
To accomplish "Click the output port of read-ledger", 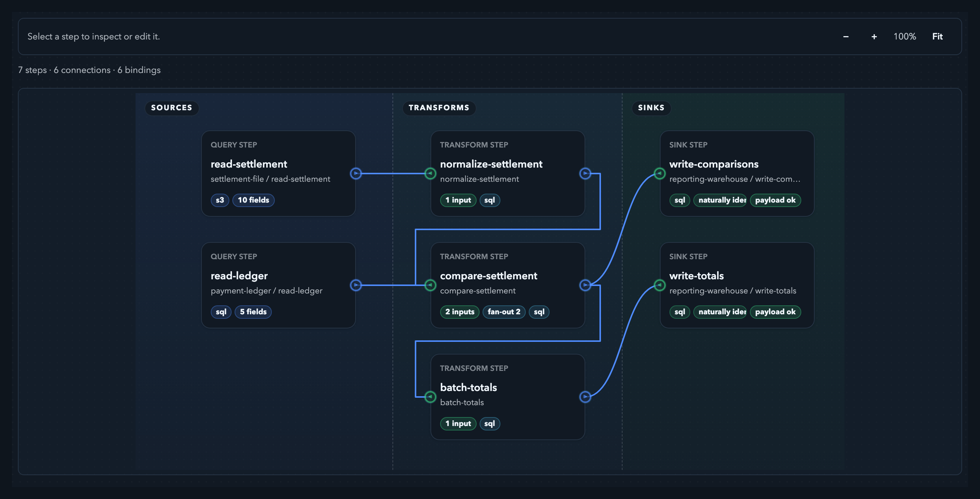I will [x=356, y=285].
